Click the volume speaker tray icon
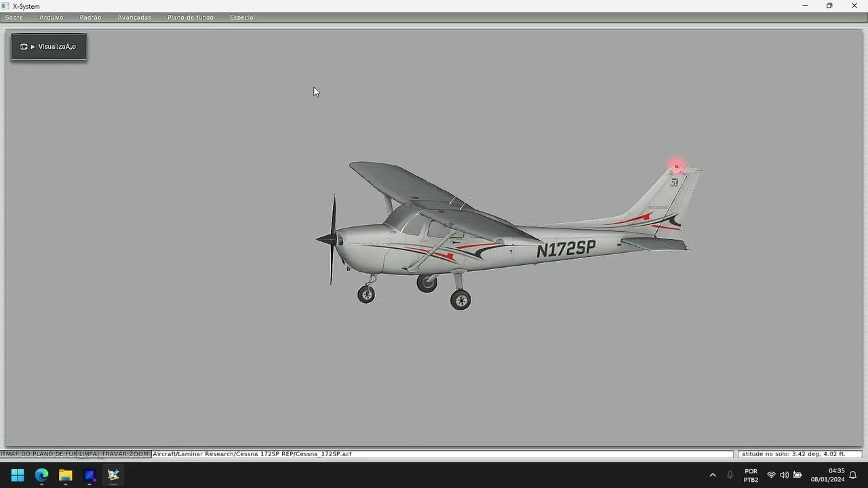 click(x=784, y=475)
